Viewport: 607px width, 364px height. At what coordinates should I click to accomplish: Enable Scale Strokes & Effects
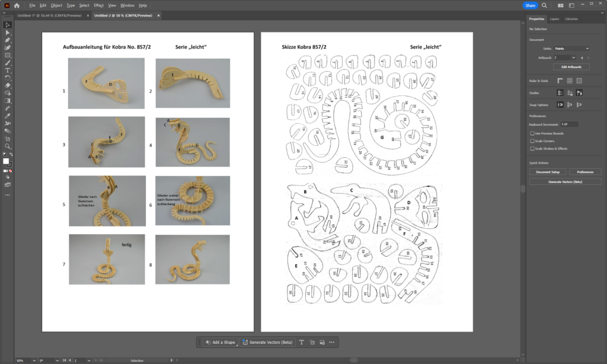pos(532,149)
